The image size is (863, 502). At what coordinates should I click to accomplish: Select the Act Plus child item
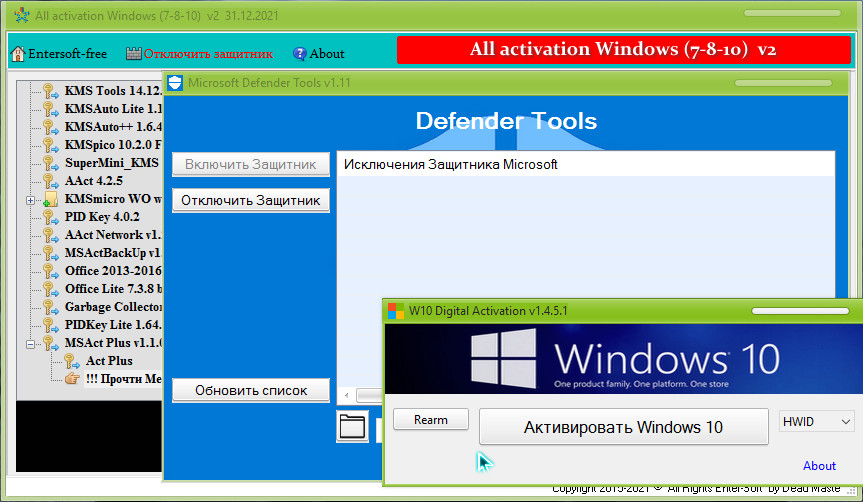(x=109, y=361)
